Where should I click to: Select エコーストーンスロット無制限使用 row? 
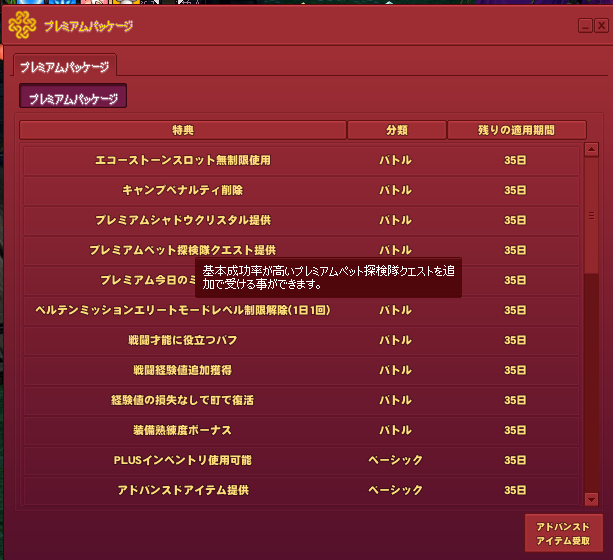[301, 160]
